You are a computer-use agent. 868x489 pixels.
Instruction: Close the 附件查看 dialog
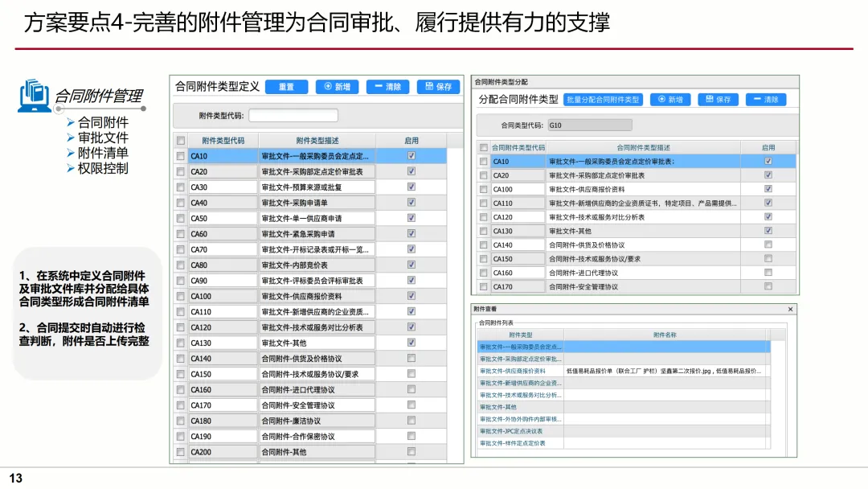point(791,309)
